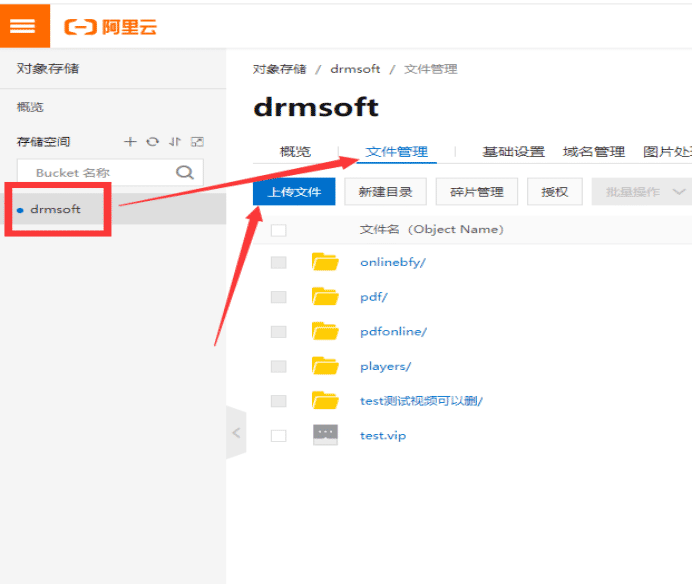Click the pdf folder icon
This screenshot has height=584, width=692.
pyautogui.click(x=325, y=296)
